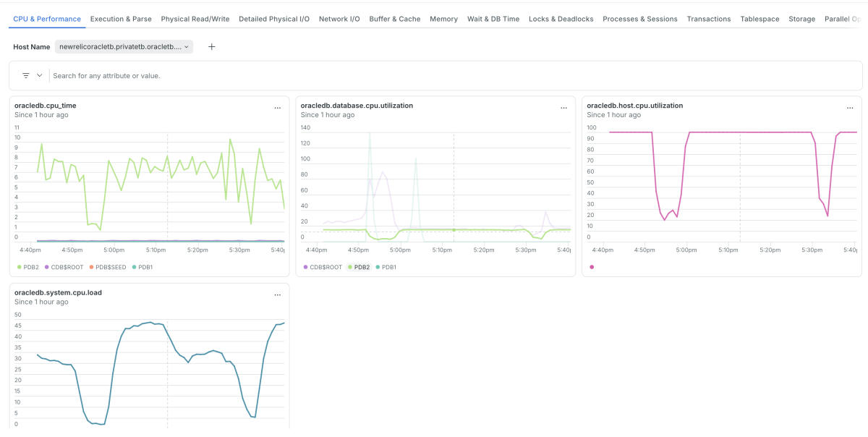Toggle PDB2 series in cpu_time legend
The height and width of the screenshot is (437, 868).
coord(27,267)
